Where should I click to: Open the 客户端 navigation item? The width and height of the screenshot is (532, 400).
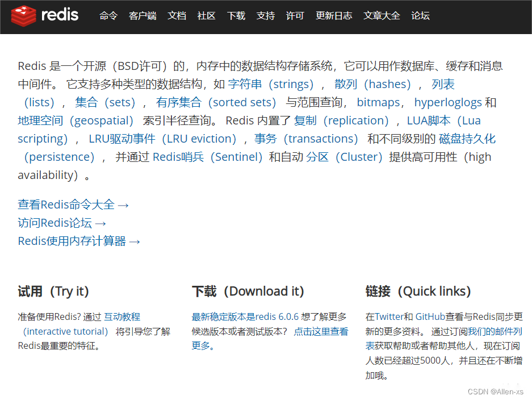[x=143, y=15]
